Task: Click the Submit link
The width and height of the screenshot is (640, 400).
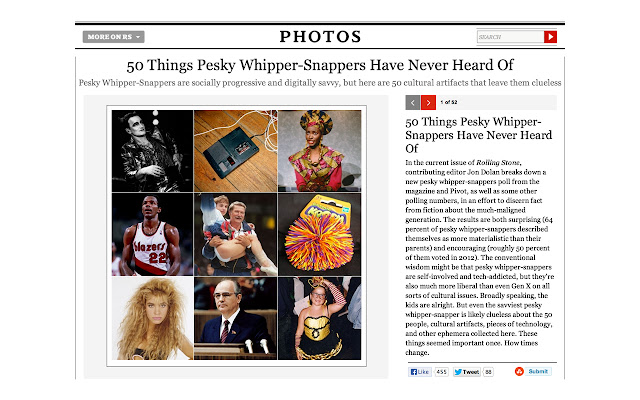Action: [x=538, y=371]
